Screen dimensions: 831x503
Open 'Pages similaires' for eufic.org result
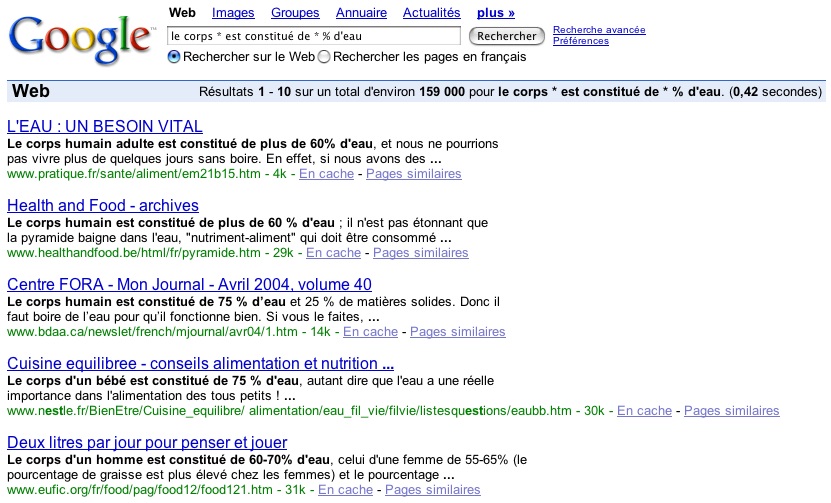(432, 490)
